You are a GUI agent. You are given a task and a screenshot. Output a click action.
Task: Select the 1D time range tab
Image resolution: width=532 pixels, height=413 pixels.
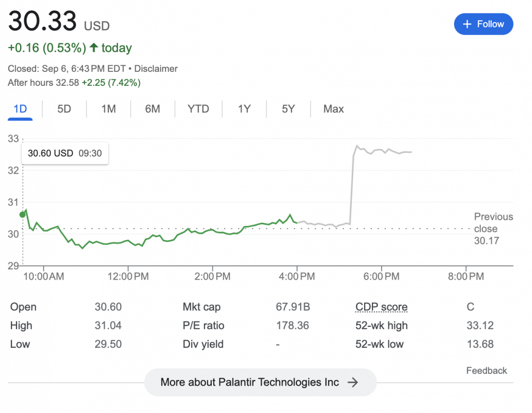20,109
